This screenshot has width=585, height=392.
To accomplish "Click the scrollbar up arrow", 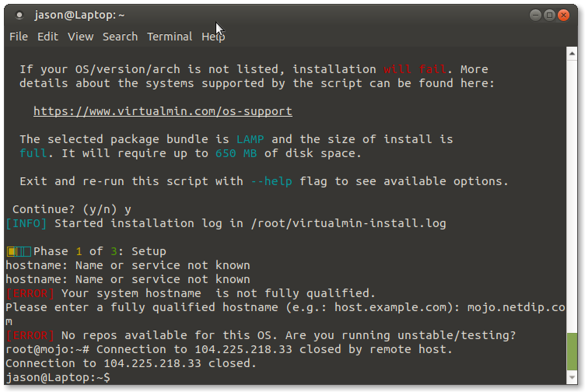I will tap(572, 54).
